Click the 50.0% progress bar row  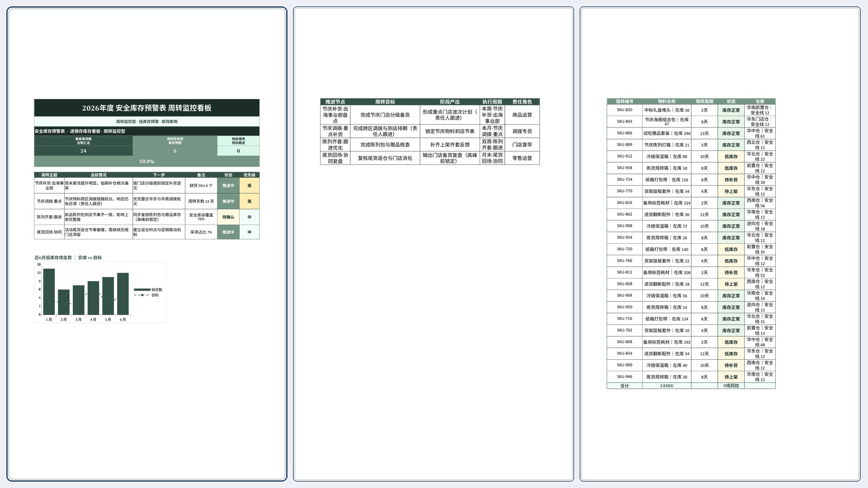[146, 161]
